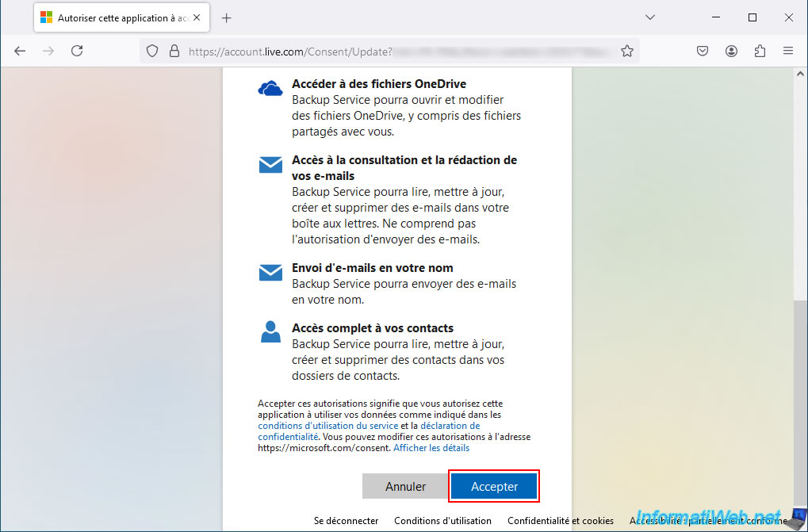Maximize the Firefox window
Image resolution: width=808 pixels, height=532 pixels.
(x=752, y=17)
